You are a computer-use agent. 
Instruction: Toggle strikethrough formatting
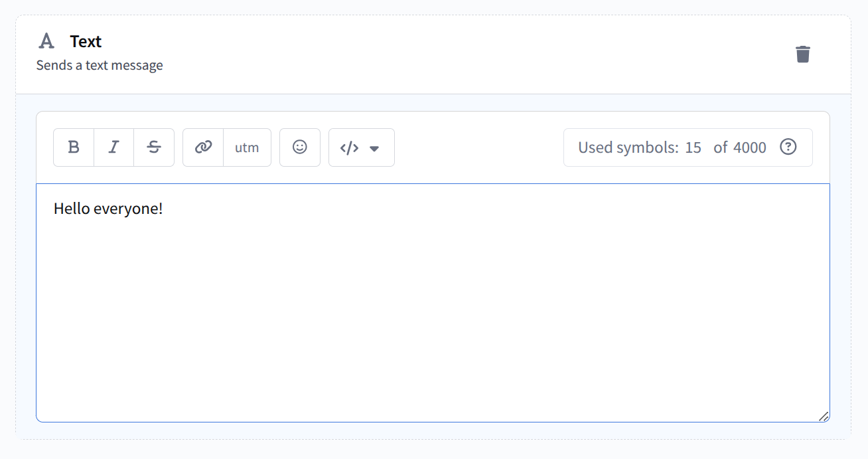point(154,147)
